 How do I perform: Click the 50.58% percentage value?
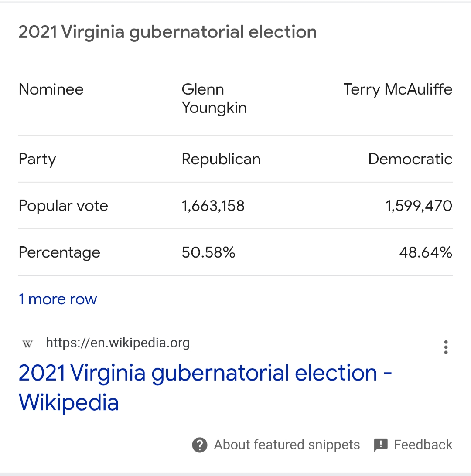pyautogui.click(x=208, y=252)
